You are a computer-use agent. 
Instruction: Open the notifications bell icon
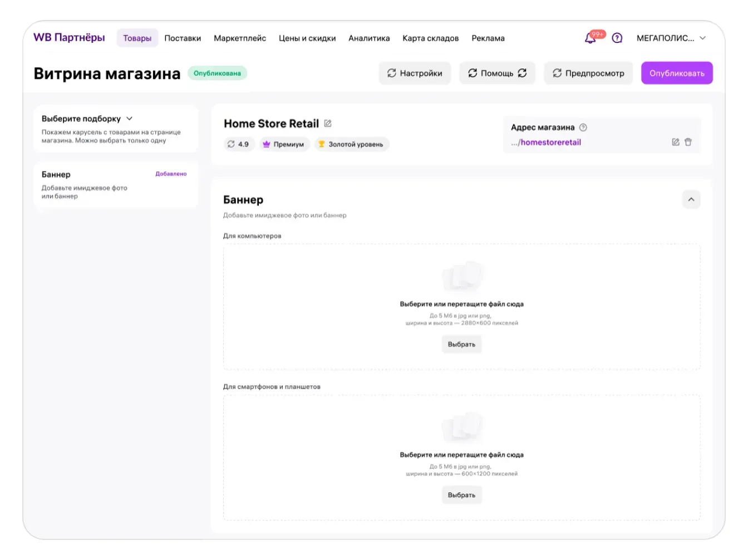point(590,38)
